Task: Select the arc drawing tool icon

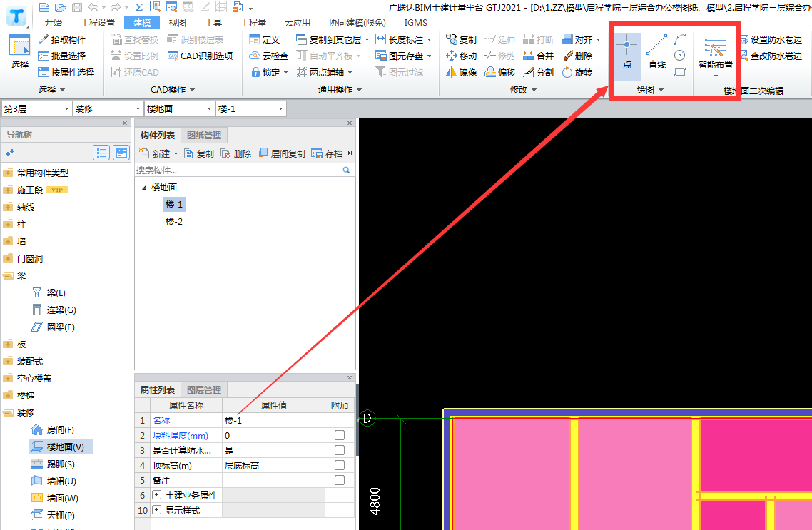Action: point(680,39)
